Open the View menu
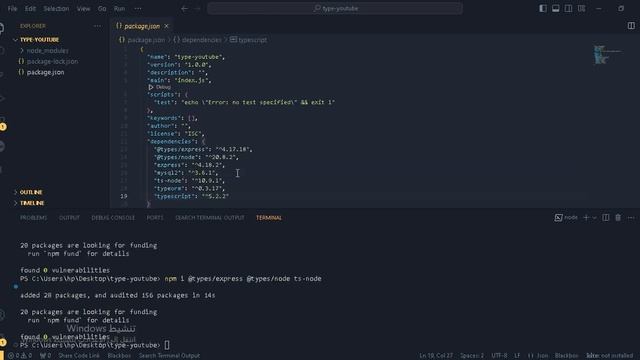Viewport: 640px width, 360px height. tap(83, 9)
